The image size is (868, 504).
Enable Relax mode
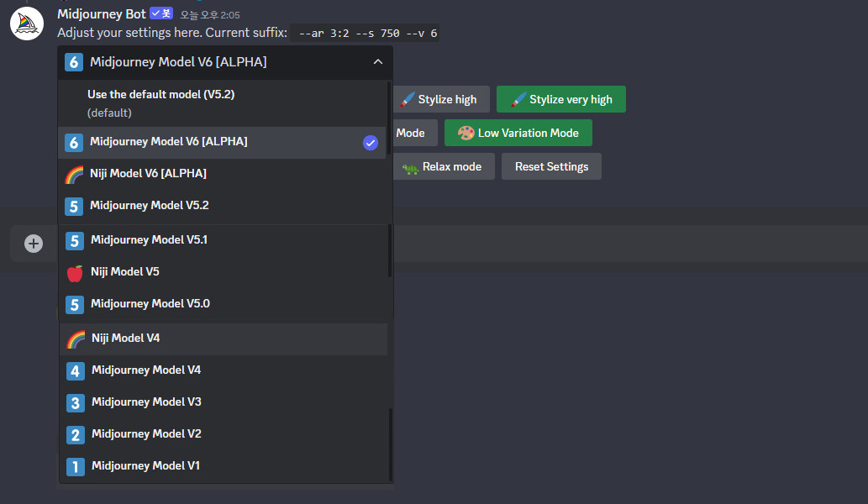tap(444, 166)
